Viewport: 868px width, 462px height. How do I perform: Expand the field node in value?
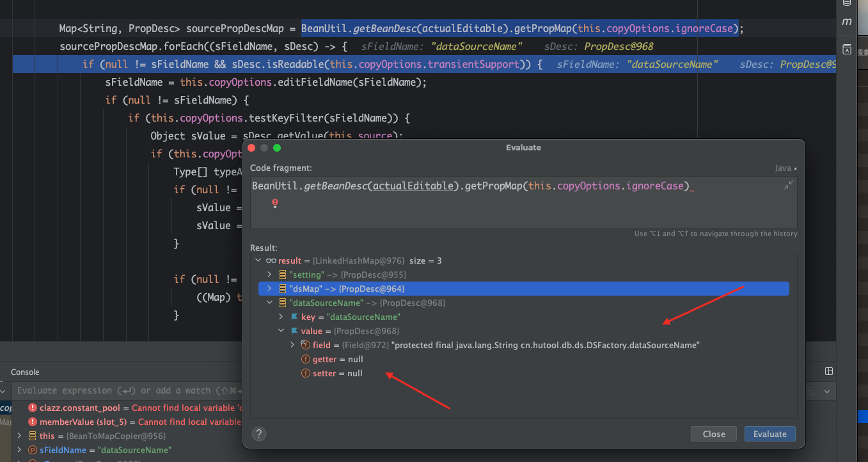click(x=293, y=345)
